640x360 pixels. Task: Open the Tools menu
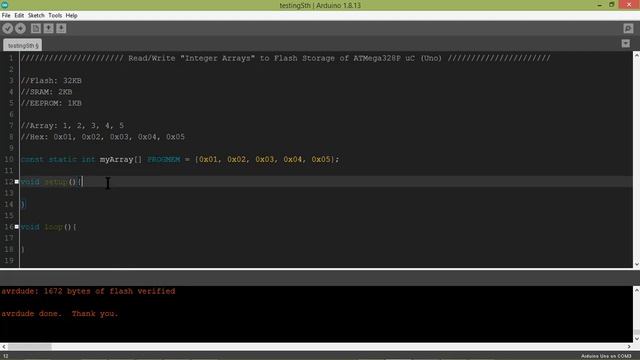(55, 16)
